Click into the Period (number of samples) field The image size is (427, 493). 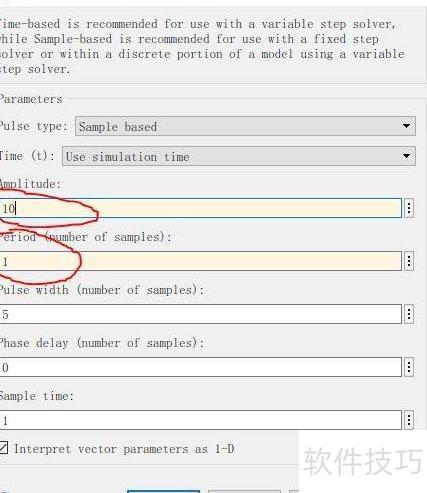(201, 261)
